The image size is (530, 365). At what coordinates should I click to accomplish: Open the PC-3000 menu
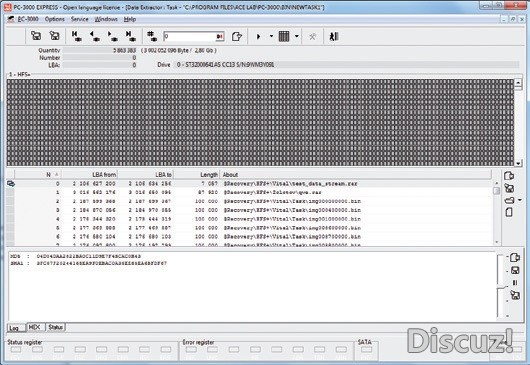click(x=28, y=19)
